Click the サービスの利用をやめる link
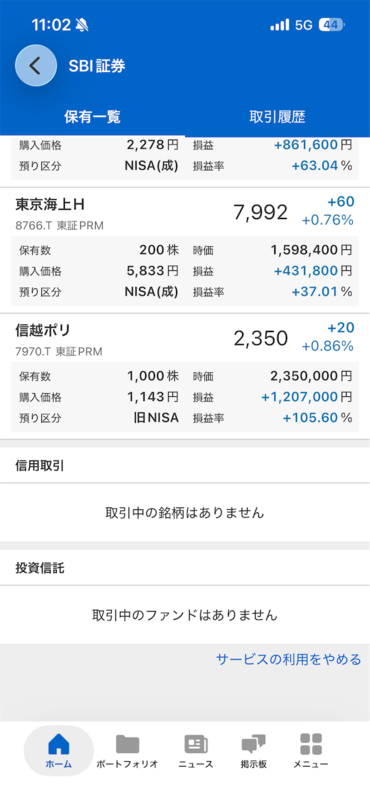Viewport: 370px width, 800px height. 289,659
